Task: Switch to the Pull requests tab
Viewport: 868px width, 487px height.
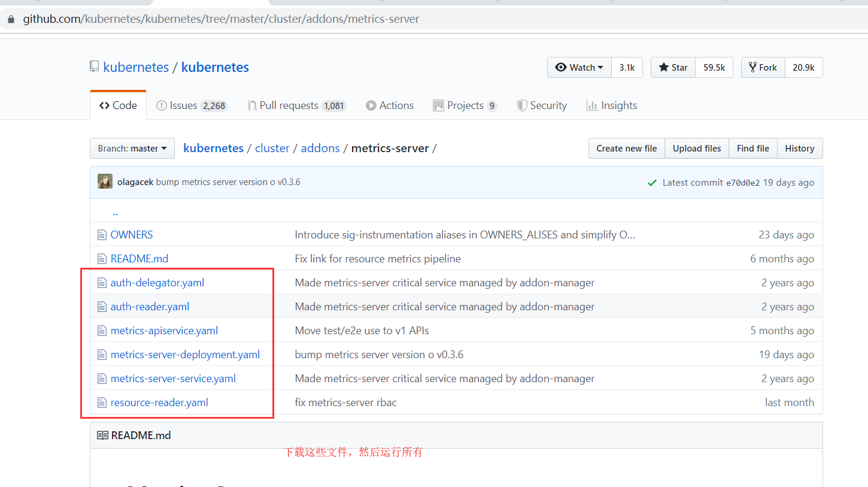Action: click(x=296, y=105)
